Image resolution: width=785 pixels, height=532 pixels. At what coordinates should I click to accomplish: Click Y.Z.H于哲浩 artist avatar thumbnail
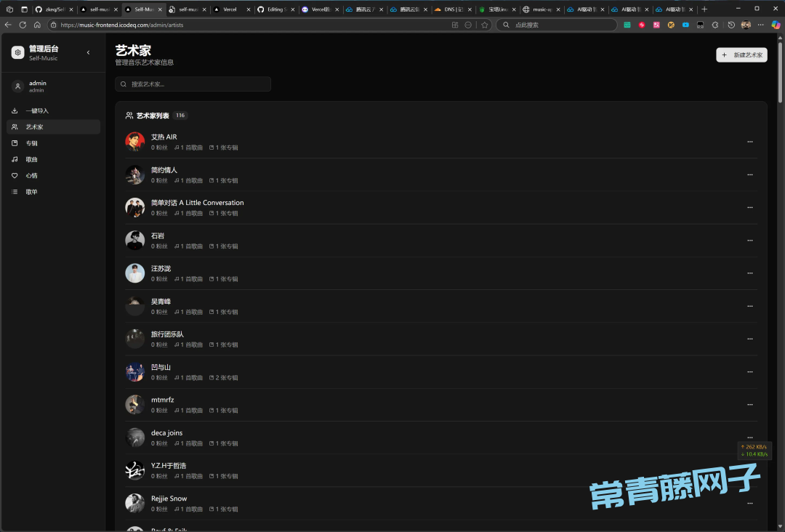point(134,470)
